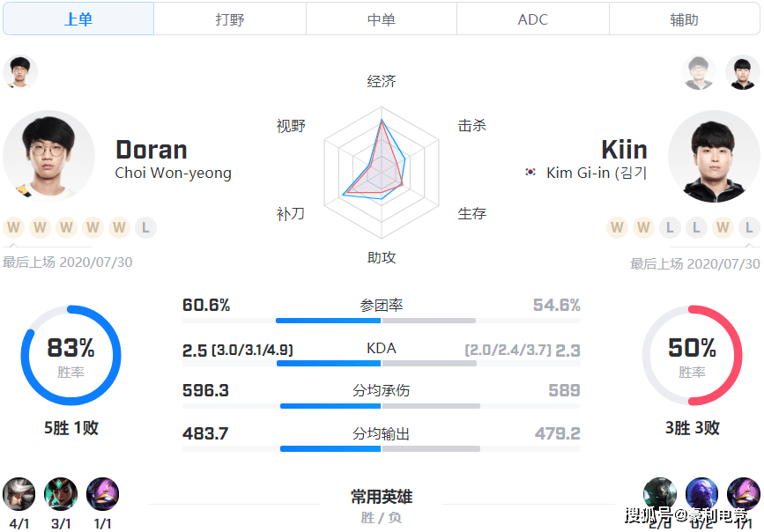Viewport: 764px width, 532px height.
Task: Go to the 辅助 tab
Action: [684, 18]
